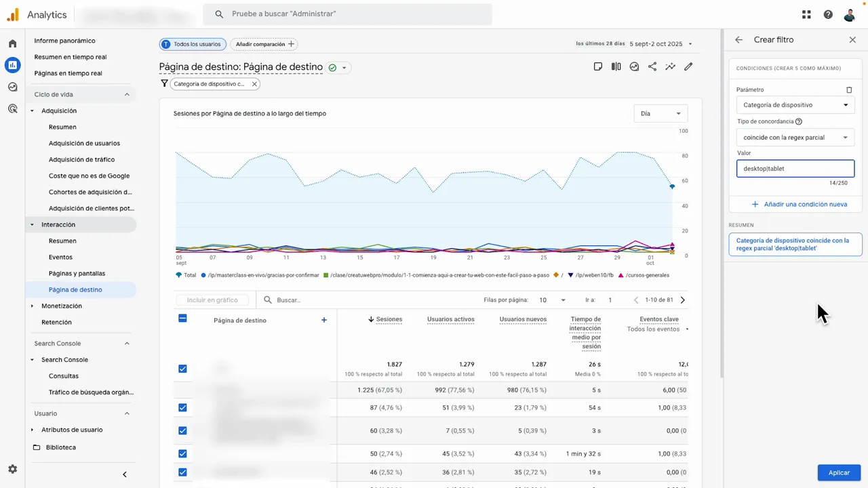Uncheck the row with 87 sessions
The height and width of the screenshot is (488, 868).
click(x=182, y=407)
